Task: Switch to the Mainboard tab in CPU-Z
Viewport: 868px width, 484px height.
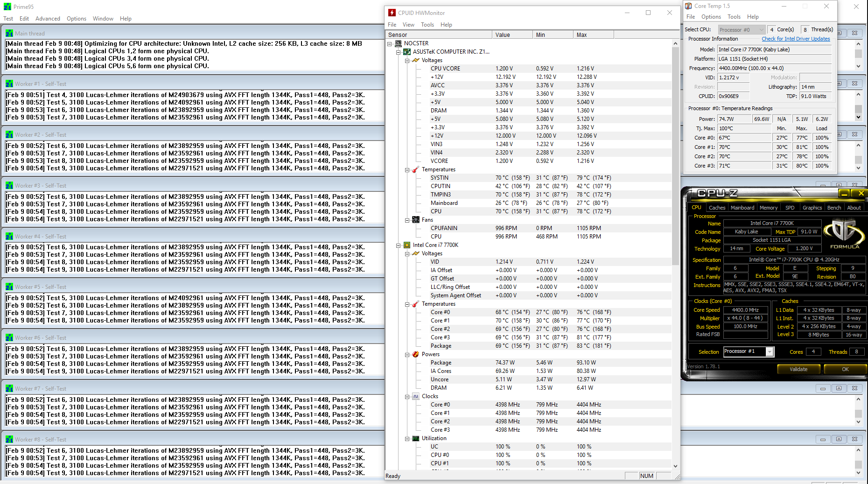Action: tap(742, 208)
